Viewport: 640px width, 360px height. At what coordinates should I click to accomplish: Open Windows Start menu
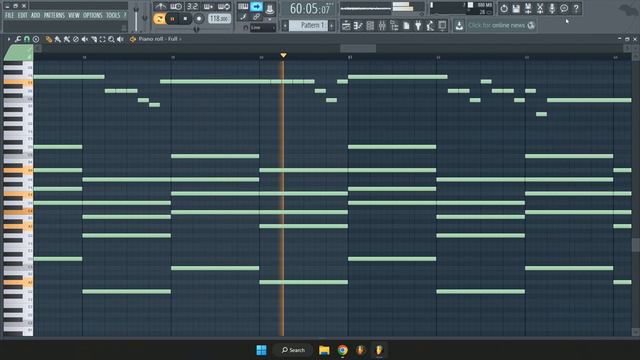pos(261,350)
